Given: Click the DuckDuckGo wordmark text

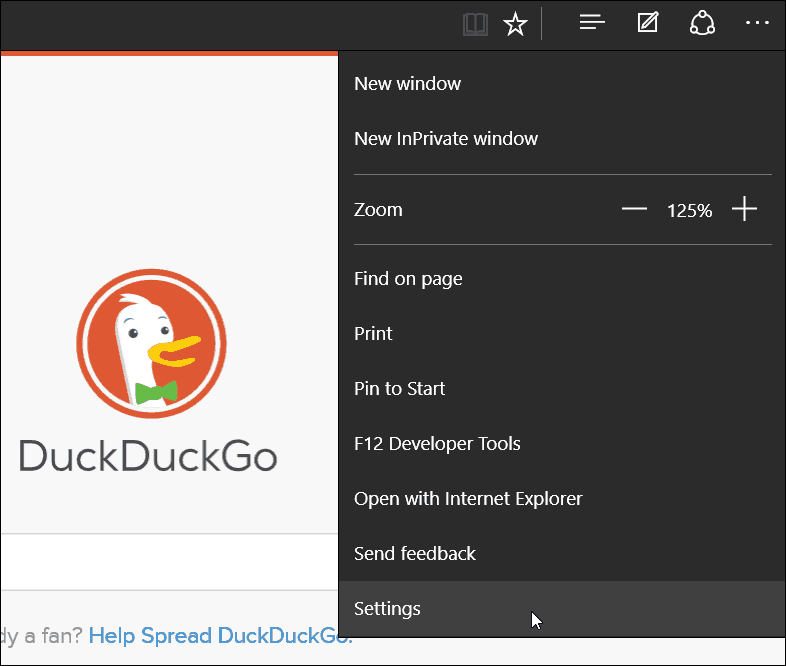Looking at the screenshot, I should [148, 456].
